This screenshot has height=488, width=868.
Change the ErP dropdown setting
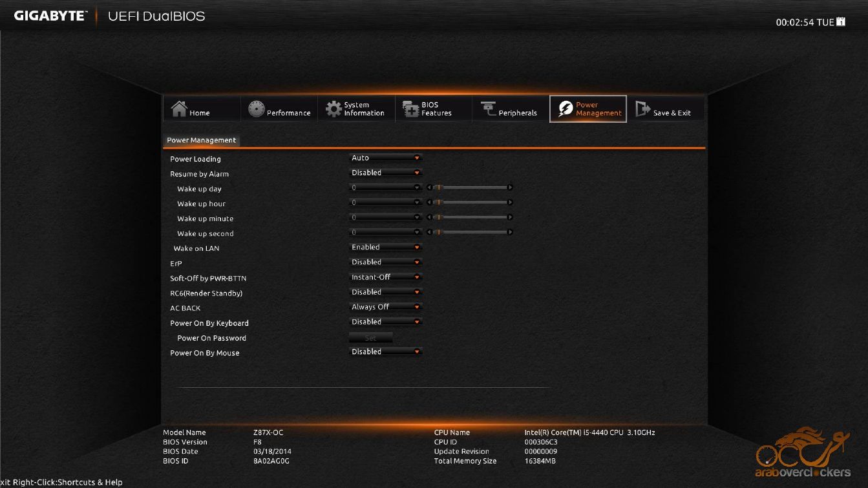(x=386, y=262)
